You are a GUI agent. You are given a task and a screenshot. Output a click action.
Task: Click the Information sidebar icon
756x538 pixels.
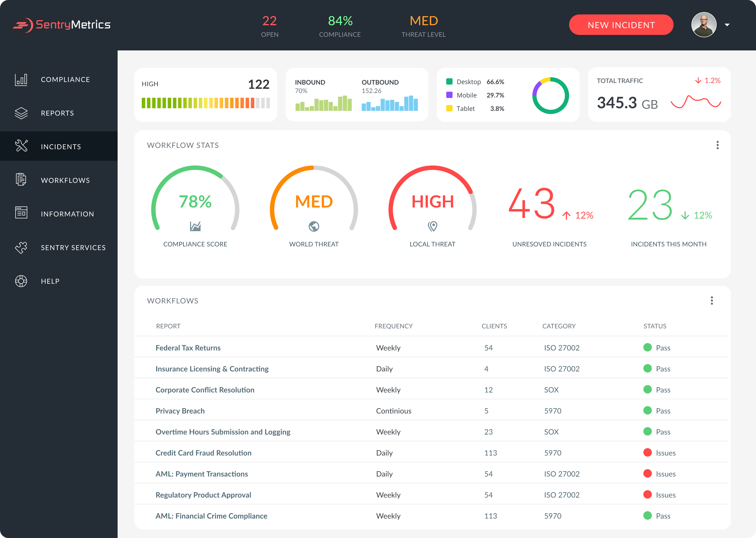[x=21, y=214]
